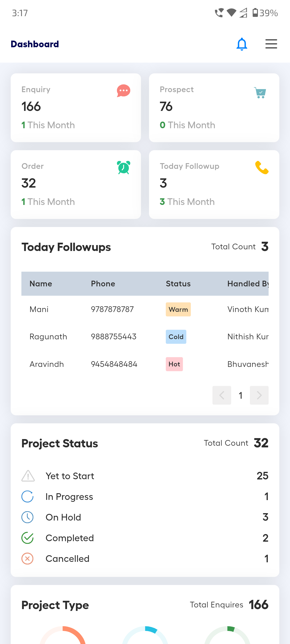Go to next followups page
290x644 pixels.
click(259, 395)
